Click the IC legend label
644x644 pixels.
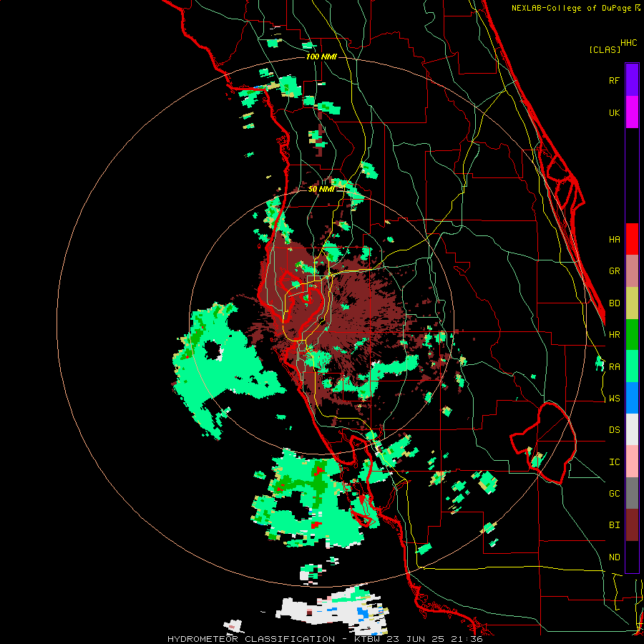point(614,462)
